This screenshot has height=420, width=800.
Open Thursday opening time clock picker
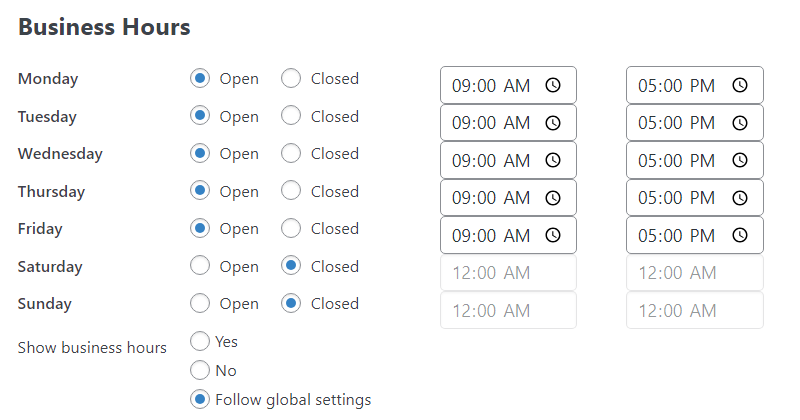553,198
